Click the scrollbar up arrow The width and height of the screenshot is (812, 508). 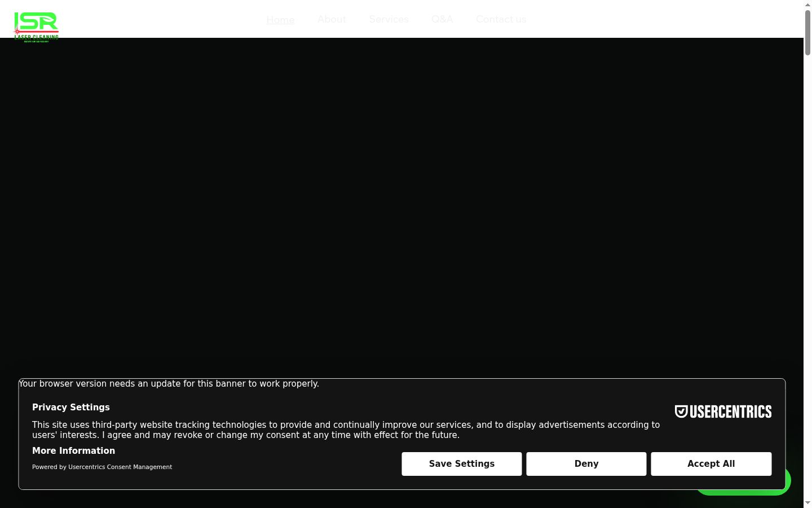pyautogui.click(x=807, y=5)
